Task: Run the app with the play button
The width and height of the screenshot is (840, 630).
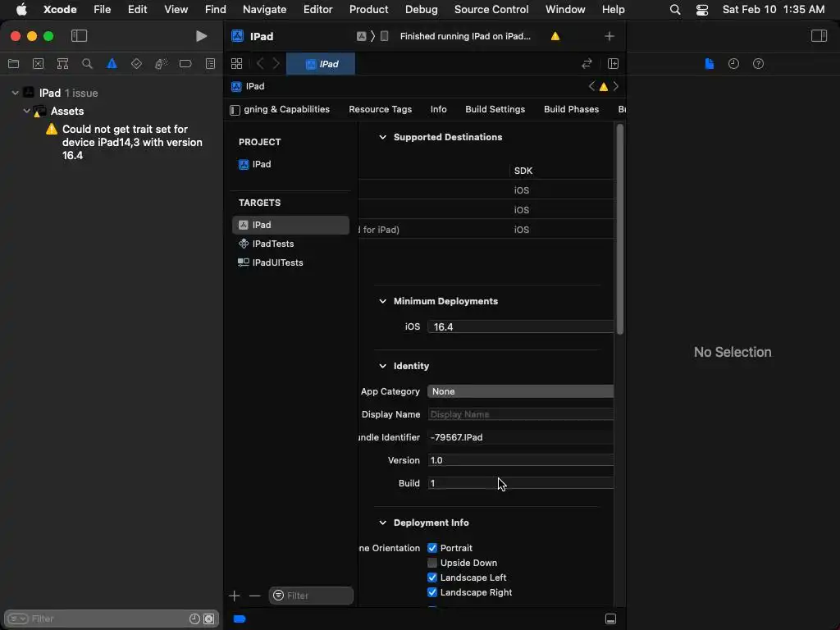Action: coord(201,36)
